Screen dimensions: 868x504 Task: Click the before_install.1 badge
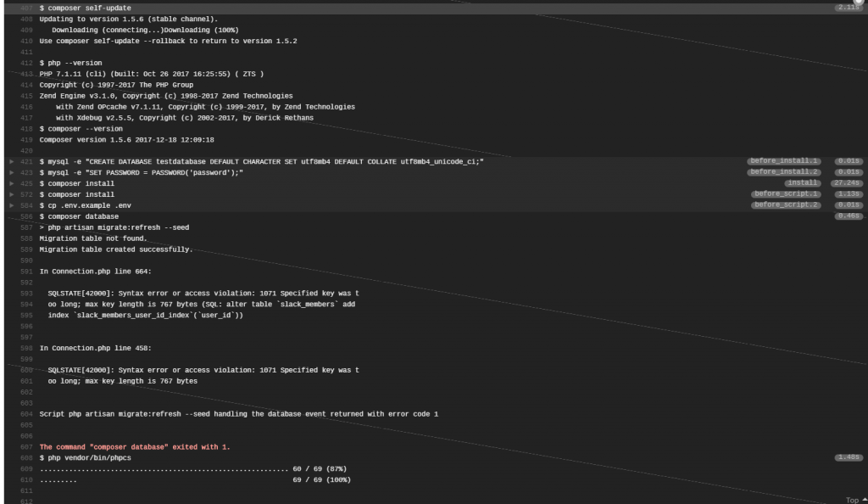click(x=783, y=161)
